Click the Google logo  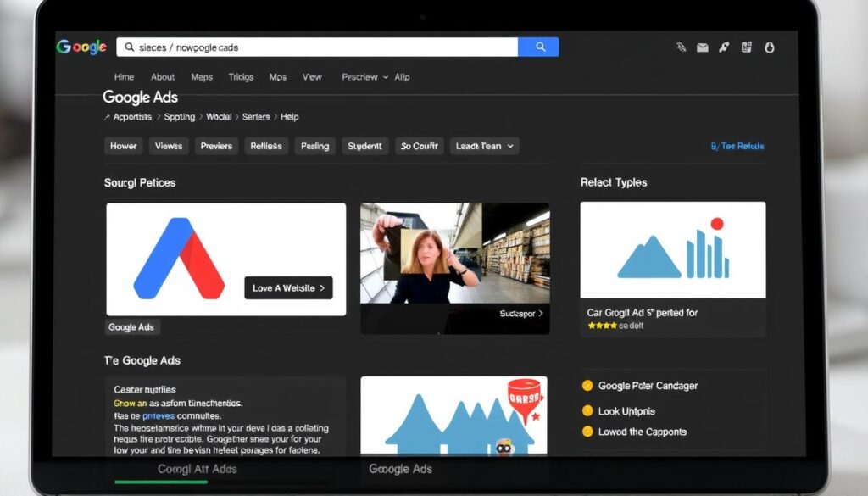tap(81, 47)
